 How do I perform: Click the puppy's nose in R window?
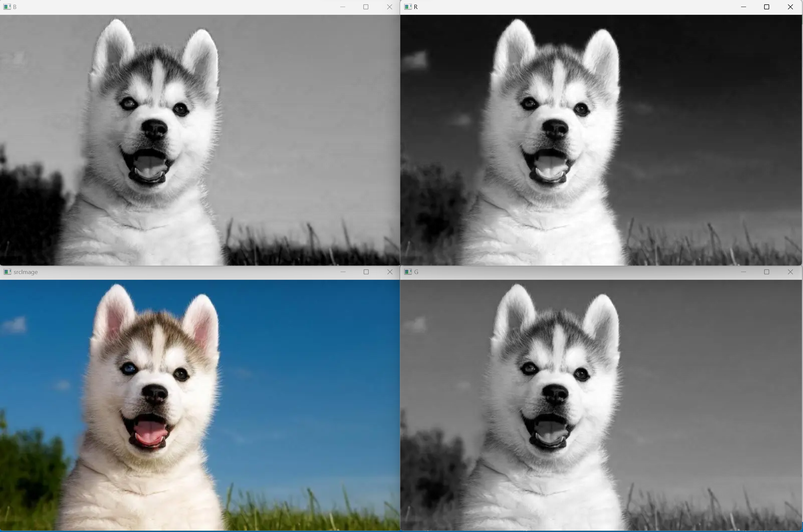tap(556, 128)
